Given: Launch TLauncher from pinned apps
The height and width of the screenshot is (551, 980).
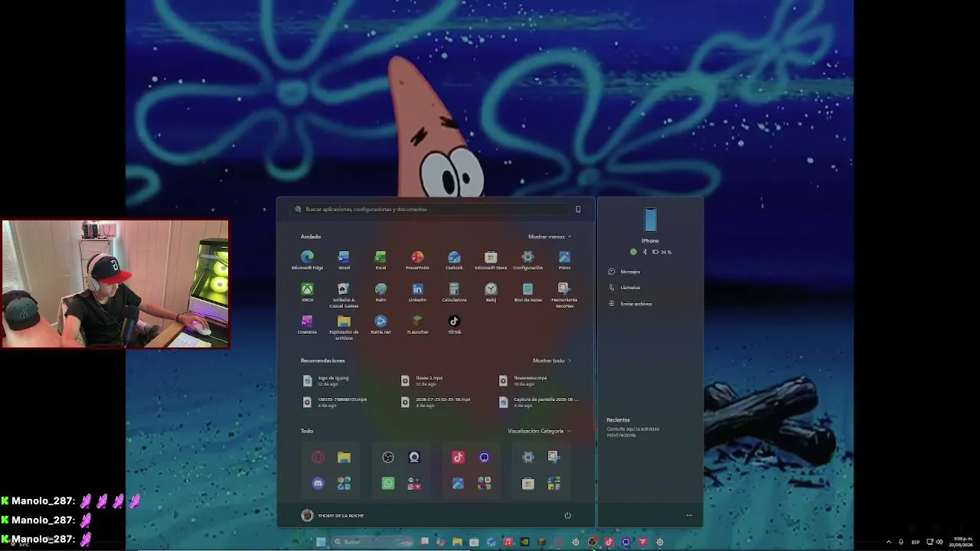Looking at the screenshot, I should (417, 324).
